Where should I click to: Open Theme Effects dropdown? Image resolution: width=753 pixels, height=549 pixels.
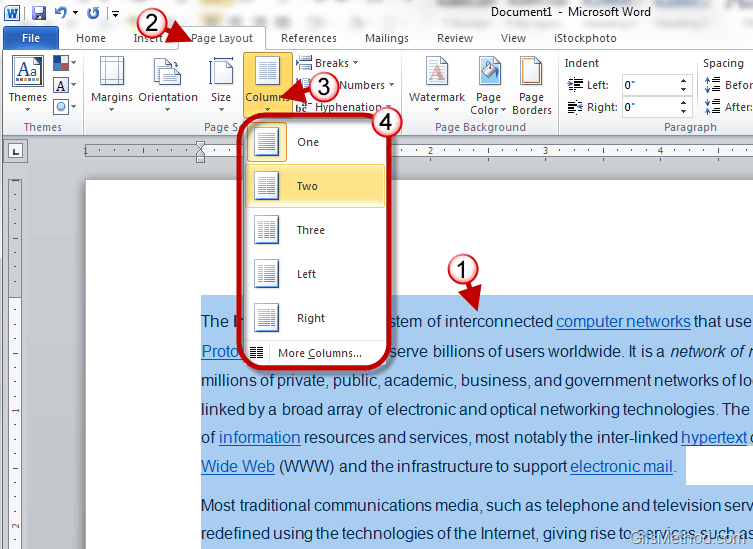pyautogui.click(x=64, y=106)
